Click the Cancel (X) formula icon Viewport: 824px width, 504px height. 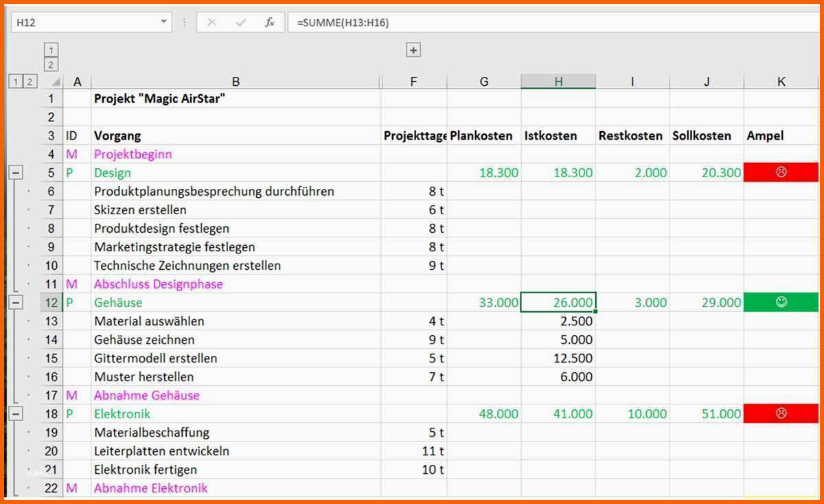pos(211,23)
